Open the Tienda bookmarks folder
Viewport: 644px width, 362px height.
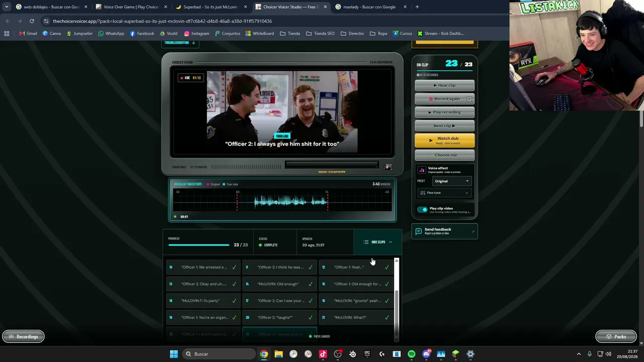pos(290,34)
